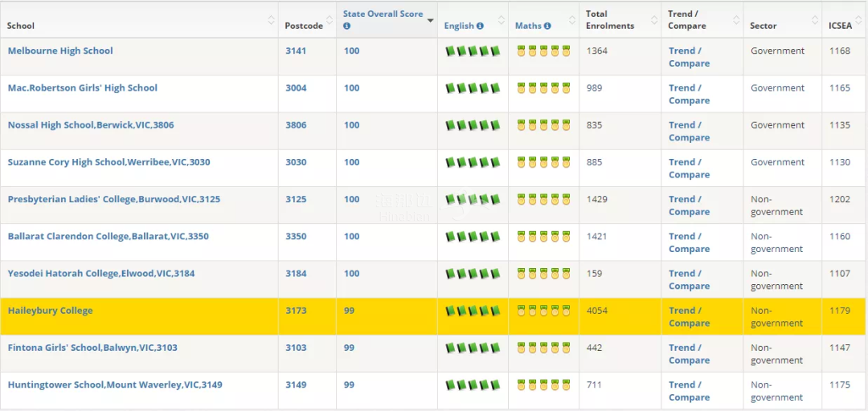Open Haileybury College link
The image size is (868, 411).
click(x=51, y=311)
